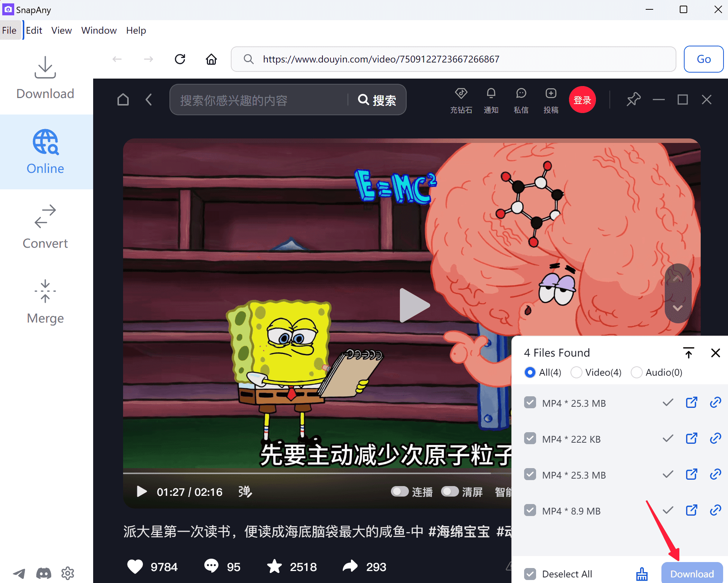Click the red 登录 login button
728x583 pixels.
[x=582, y=100]
